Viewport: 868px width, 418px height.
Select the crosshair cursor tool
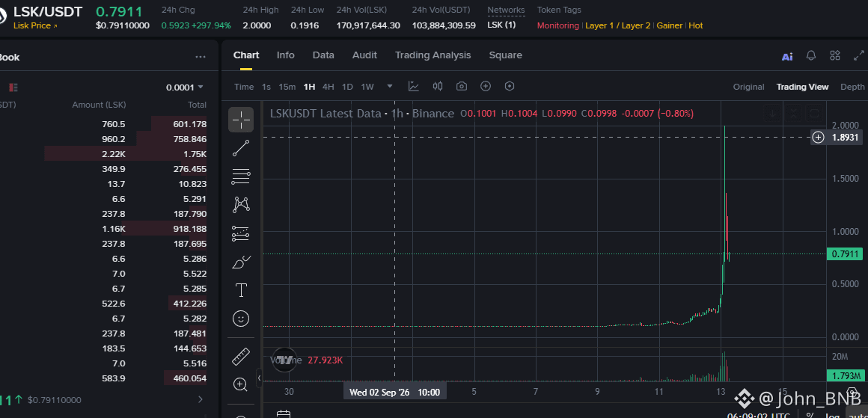[241, 120]
